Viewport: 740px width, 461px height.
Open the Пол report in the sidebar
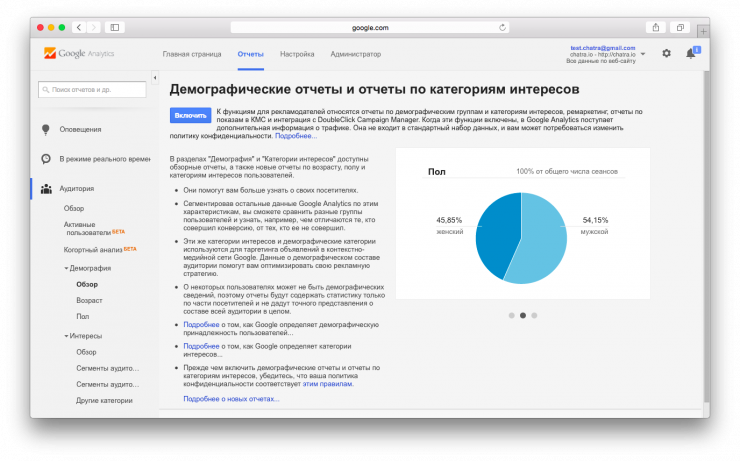(83, 317)
